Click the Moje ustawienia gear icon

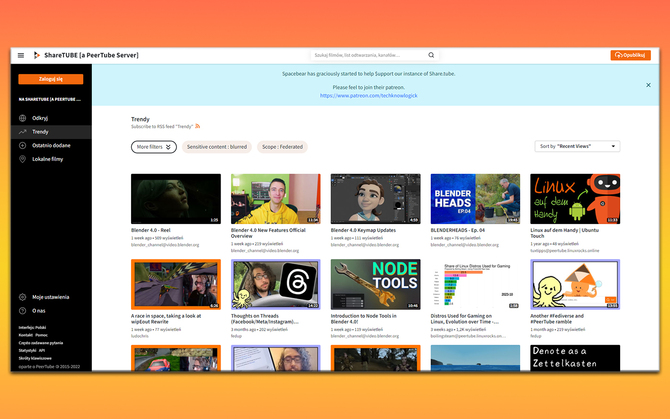click(x=23, y=297)
